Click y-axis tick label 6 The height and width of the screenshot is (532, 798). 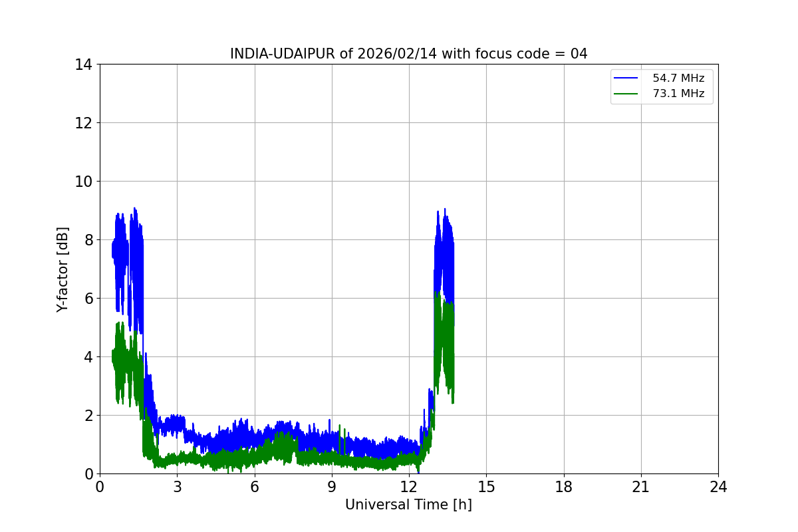[88, 299]
